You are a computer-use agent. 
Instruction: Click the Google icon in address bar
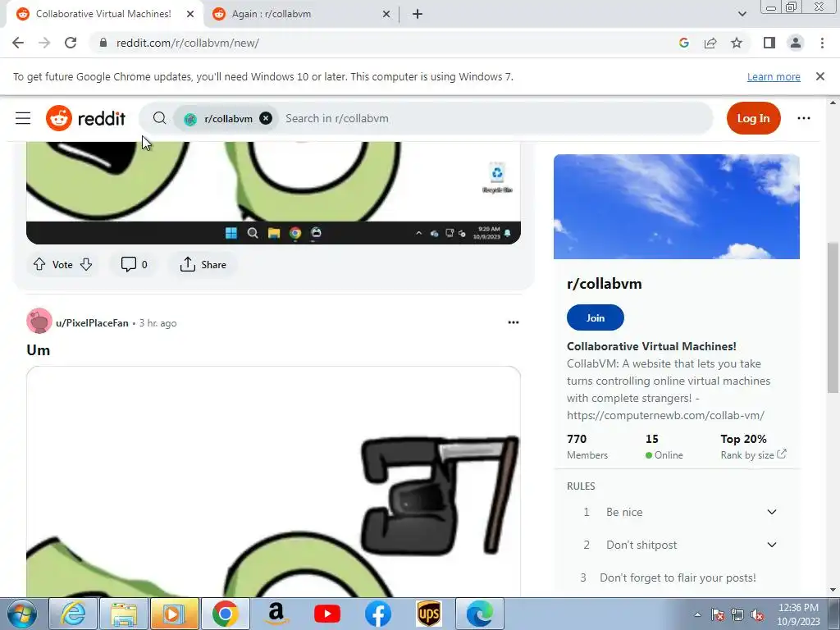[683, 43]
